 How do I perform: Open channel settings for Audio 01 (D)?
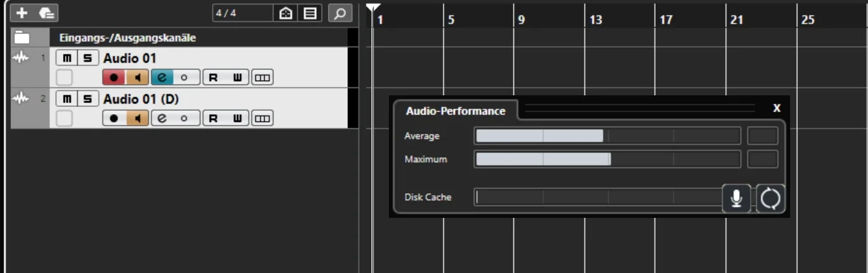[x=162, y=118]
